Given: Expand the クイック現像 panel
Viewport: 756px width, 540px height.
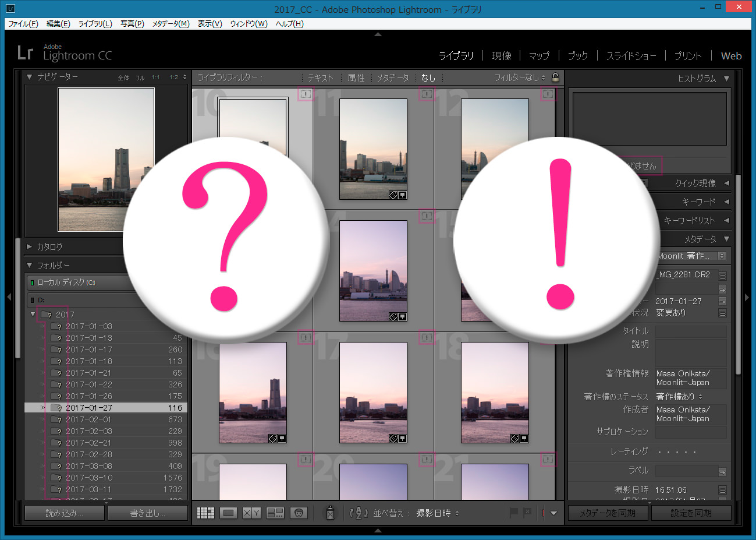Looking at the screenshot, I should point(726,183).
